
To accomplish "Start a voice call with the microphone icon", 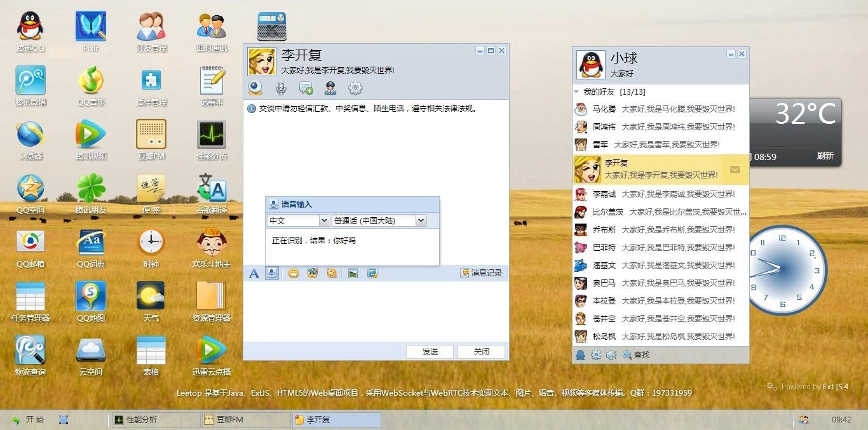I will tap(280, 88).
